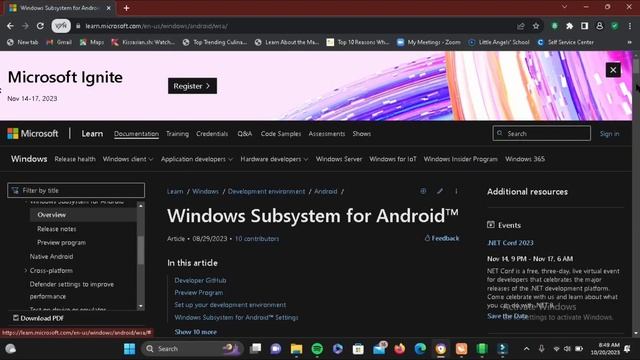This screenshot has width=640, height=360.
Task: Open the browser three-dot menu
Action: tap(630, 26)
